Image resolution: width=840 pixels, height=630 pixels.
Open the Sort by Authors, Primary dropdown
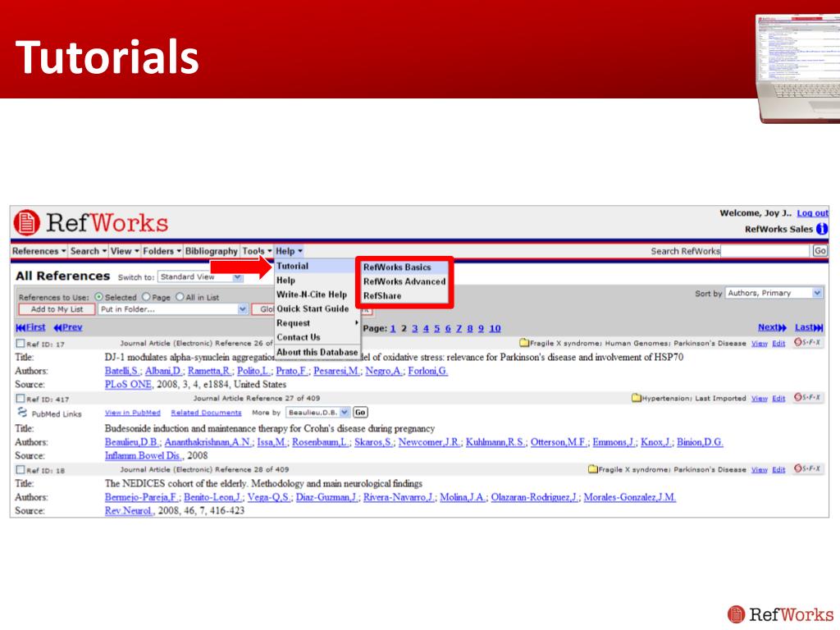tap(774, 293)
